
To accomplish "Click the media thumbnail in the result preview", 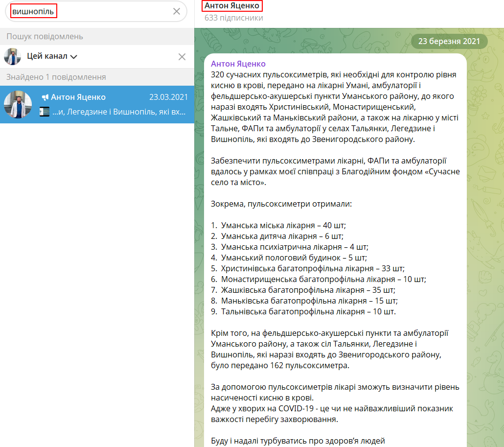I will pyautogui.click(x=45, y=112).
